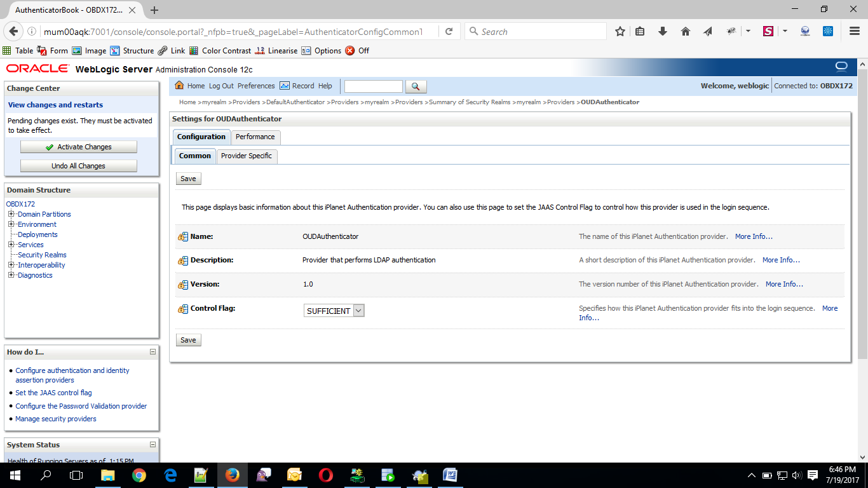Click the Help menu item
This screenshot has height=488, width=868.
pyautogui.click(x=325, y=86)
